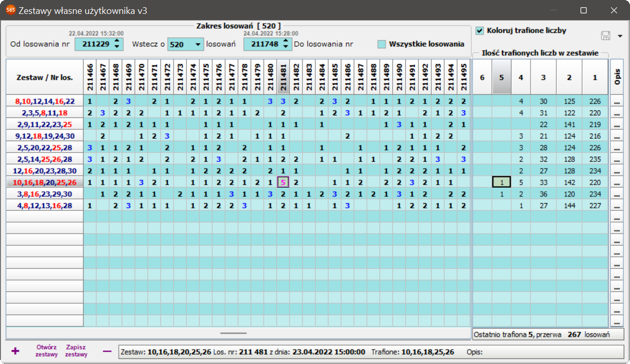Minimize the Zestawy własne window
Viewport: 630px width, 364px height.
(554, 10)
